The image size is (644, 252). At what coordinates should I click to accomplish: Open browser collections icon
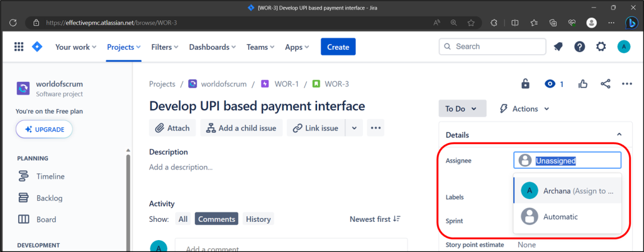click(553, 23)
